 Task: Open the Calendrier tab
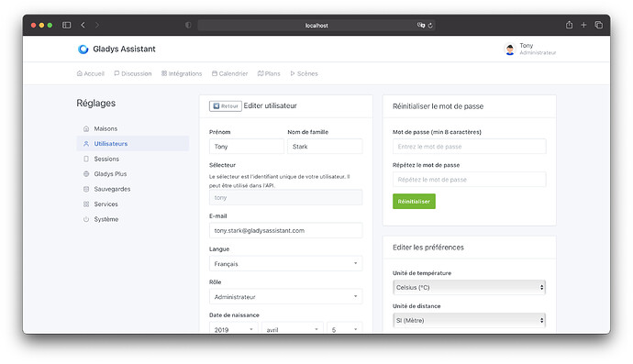tap(229, 73)
